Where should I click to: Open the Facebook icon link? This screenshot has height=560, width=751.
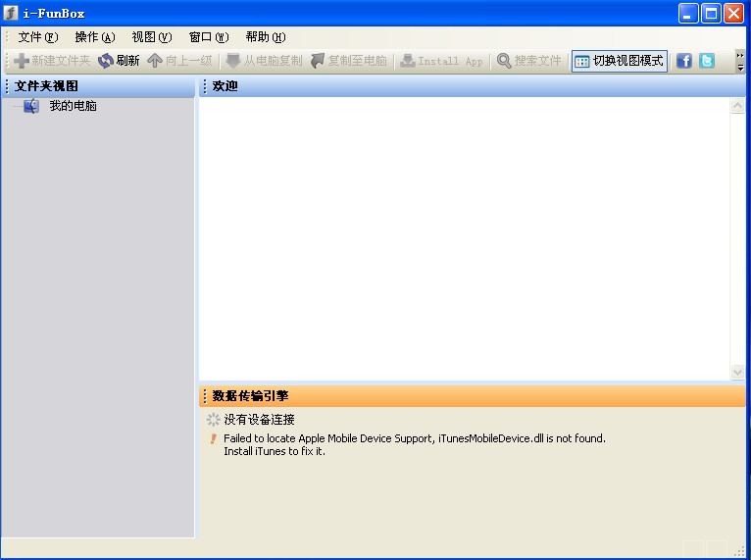pyautogui.click(x=684, y=61)
